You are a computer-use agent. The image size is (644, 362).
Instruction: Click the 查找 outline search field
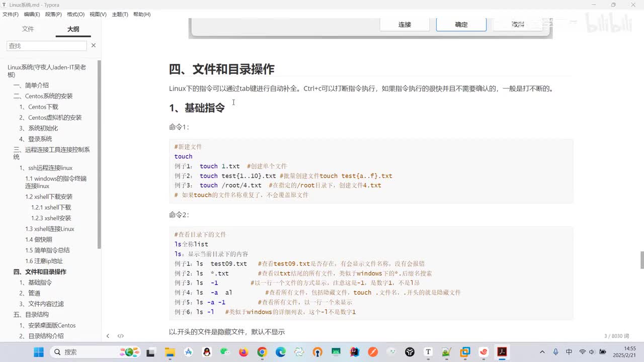click(47, 46)
